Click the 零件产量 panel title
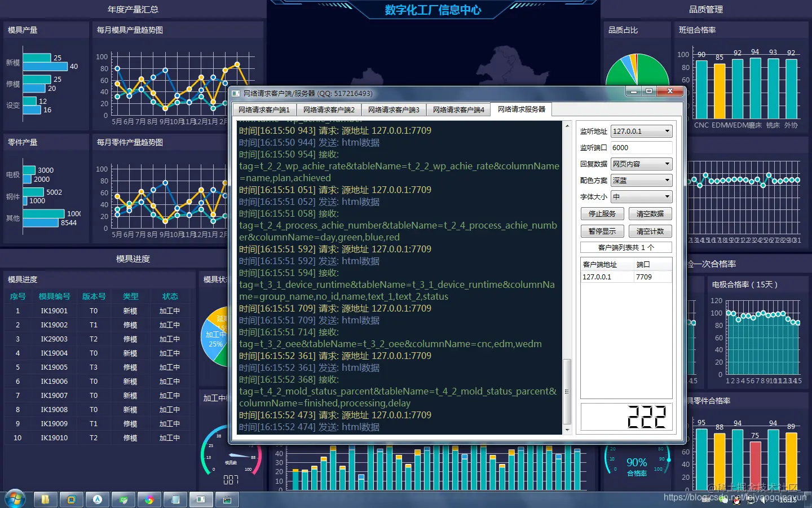The width and height of the screenshot is (812, 508). [x=23, y=142]
